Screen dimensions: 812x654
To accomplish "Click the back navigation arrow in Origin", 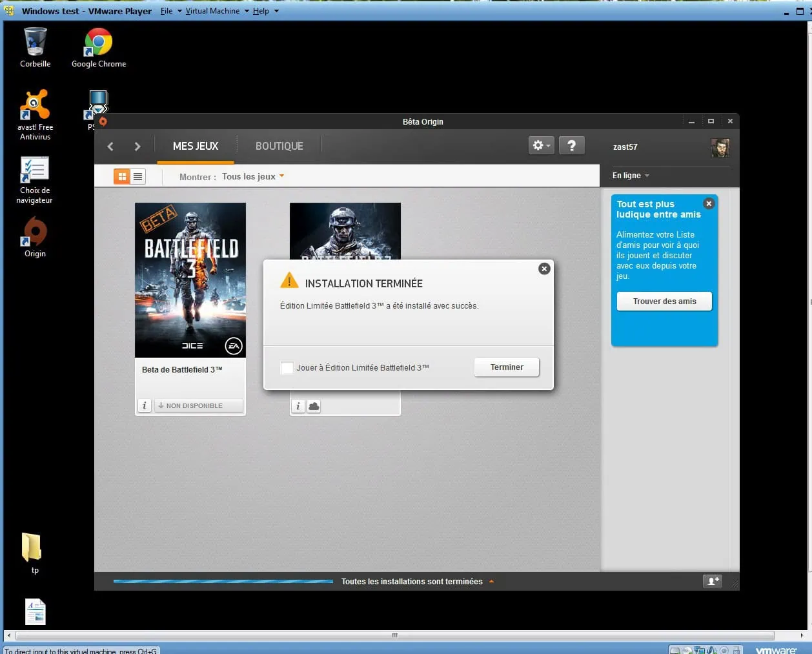I will (x=110, y=147).
